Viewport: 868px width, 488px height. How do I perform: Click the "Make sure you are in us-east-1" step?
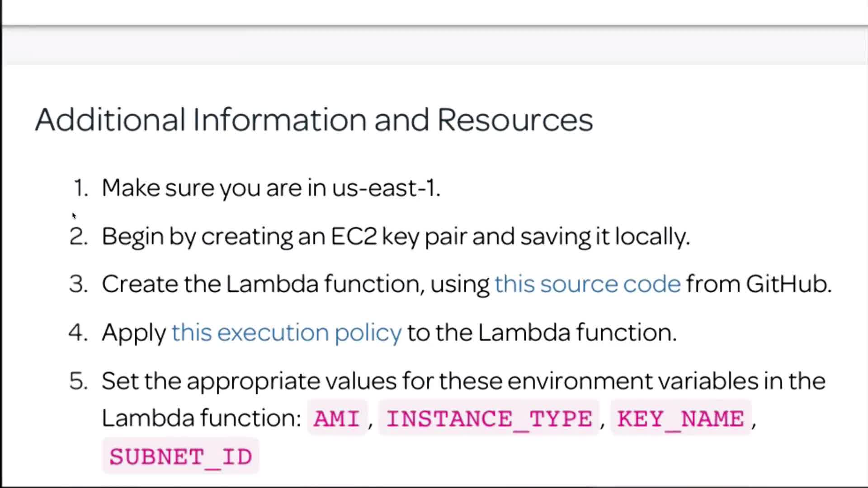click(x=271, y=188)
